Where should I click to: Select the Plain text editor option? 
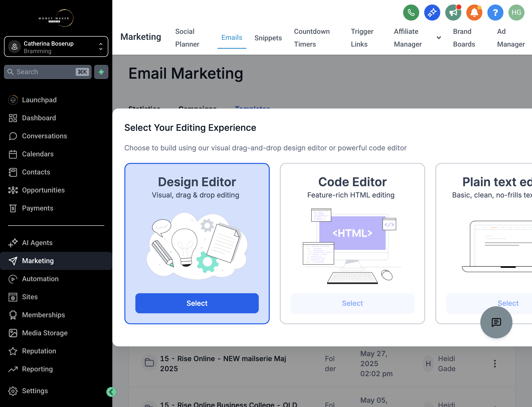508,303
